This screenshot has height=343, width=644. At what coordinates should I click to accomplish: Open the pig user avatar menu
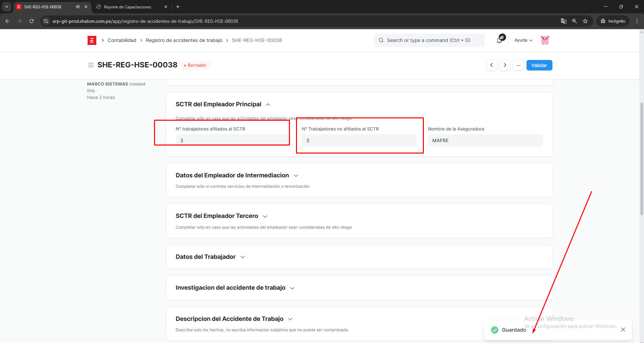click(545, 40)
